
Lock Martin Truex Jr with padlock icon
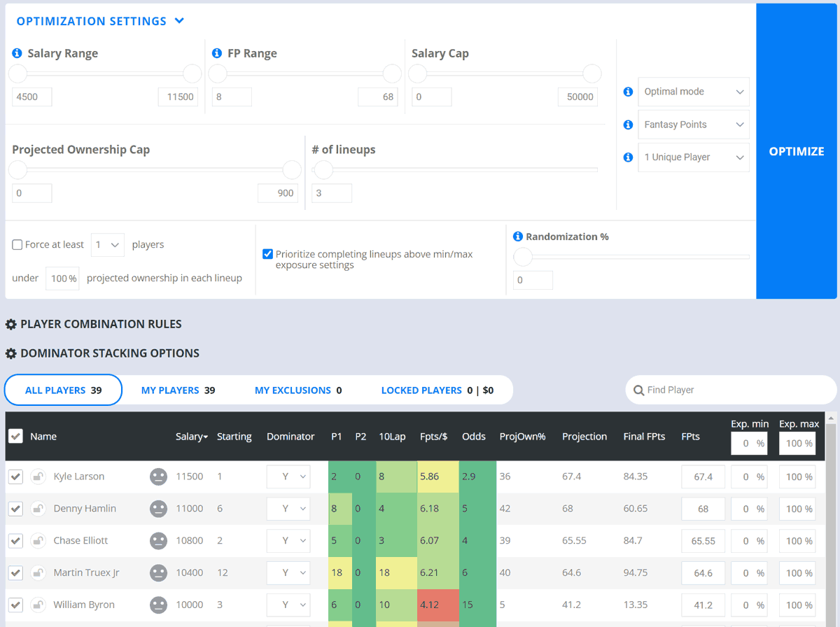[x=38, y=573]
